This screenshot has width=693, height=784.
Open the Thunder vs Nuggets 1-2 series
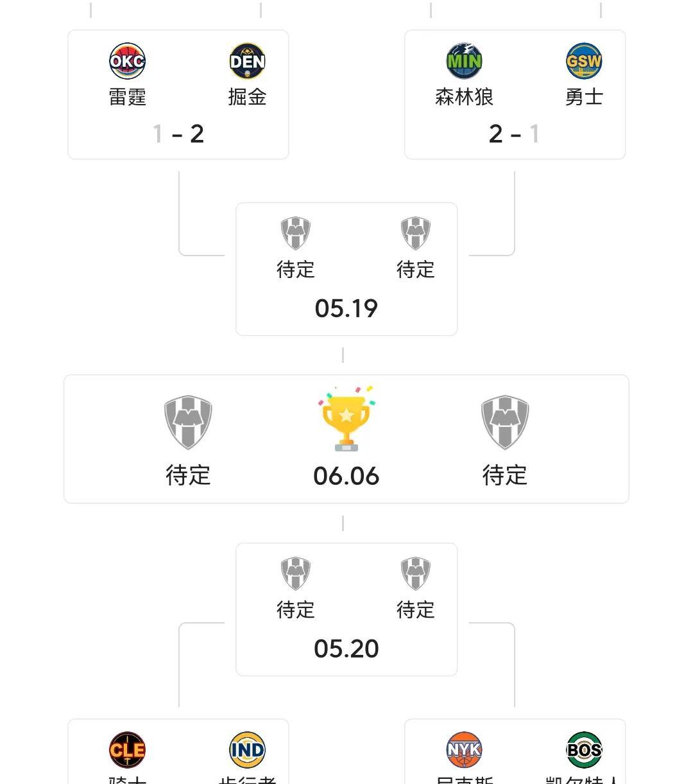click(178, 94)
